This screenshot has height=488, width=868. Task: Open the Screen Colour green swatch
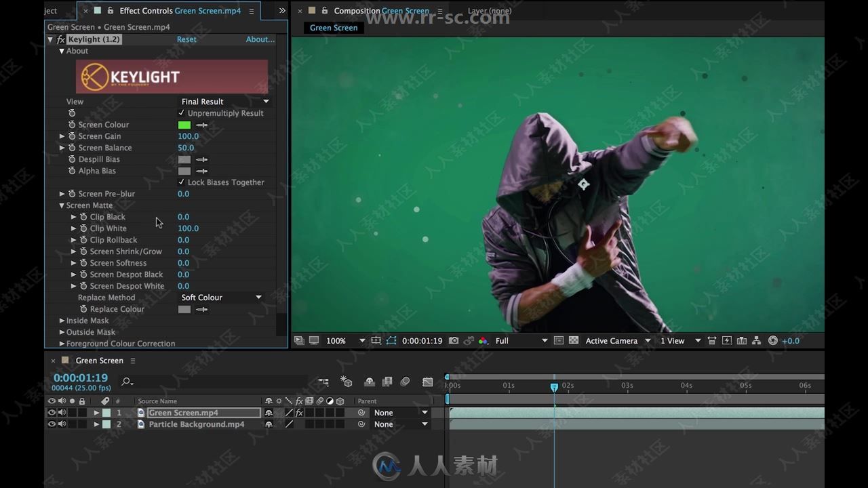point(184,125)
